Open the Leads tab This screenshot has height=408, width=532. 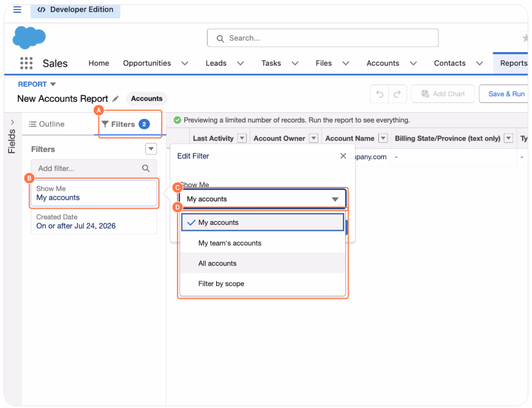point(215,63)
